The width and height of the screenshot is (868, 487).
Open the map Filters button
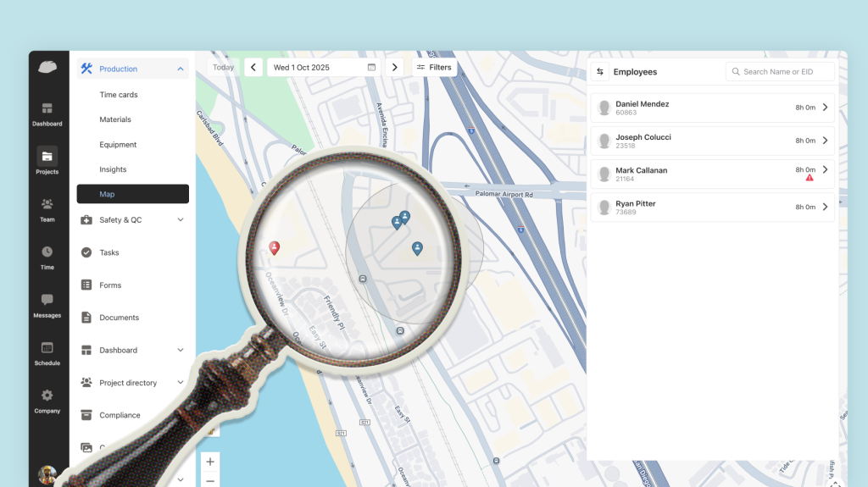point(434,68)
